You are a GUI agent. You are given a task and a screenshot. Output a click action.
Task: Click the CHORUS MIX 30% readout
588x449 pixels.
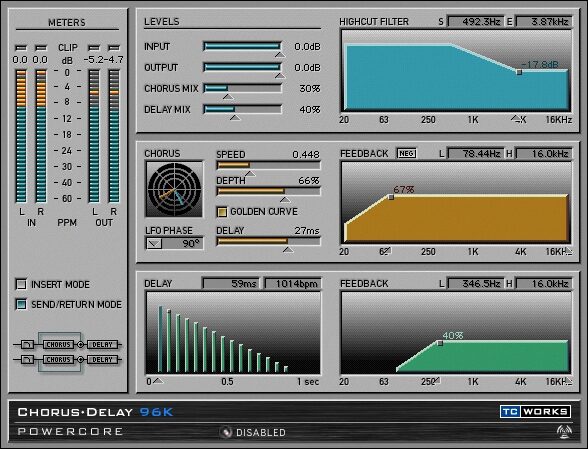point(310,89)
